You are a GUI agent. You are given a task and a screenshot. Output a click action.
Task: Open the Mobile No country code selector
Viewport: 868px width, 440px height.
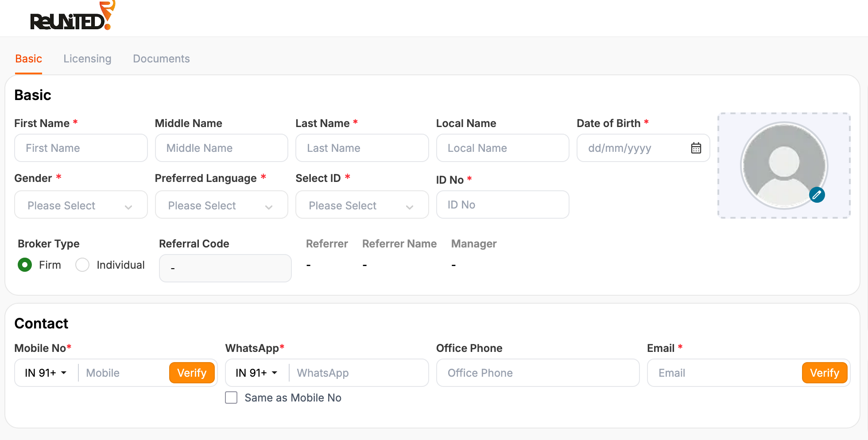coord(46,373)
